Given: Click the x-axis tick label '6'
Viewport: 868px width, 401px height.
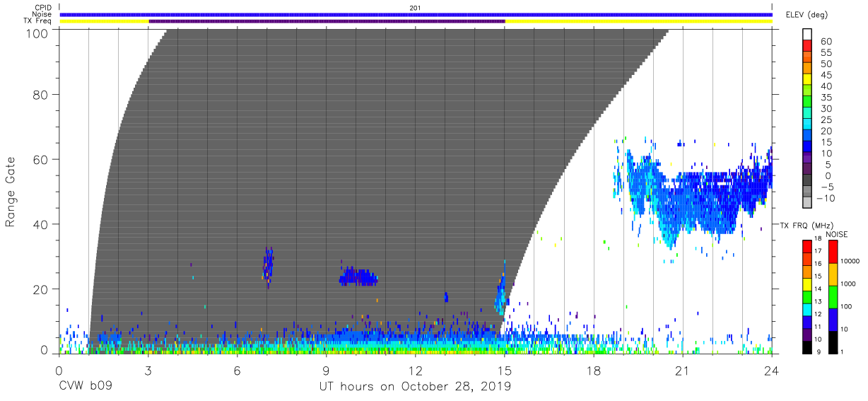Looking at the screenshot, I should click(237, 370).
